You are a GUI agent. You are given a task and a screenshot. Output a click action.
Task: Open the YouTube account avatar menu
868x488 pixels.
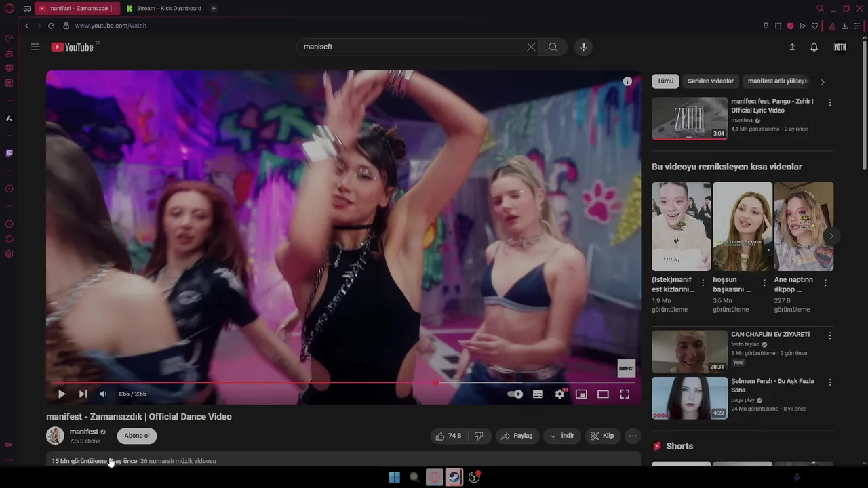click(x=840, y=47)
